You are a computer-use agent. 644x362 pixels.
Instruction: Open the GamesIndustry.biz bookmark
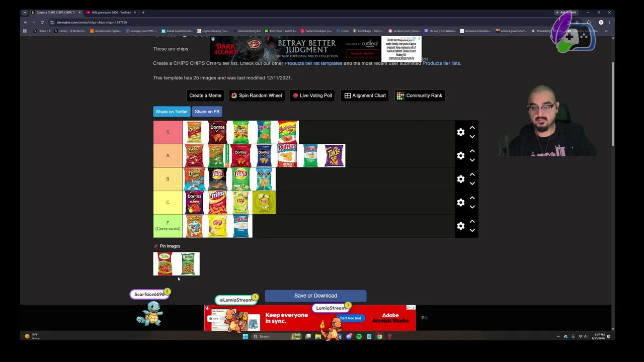click(x=247, y=31)
